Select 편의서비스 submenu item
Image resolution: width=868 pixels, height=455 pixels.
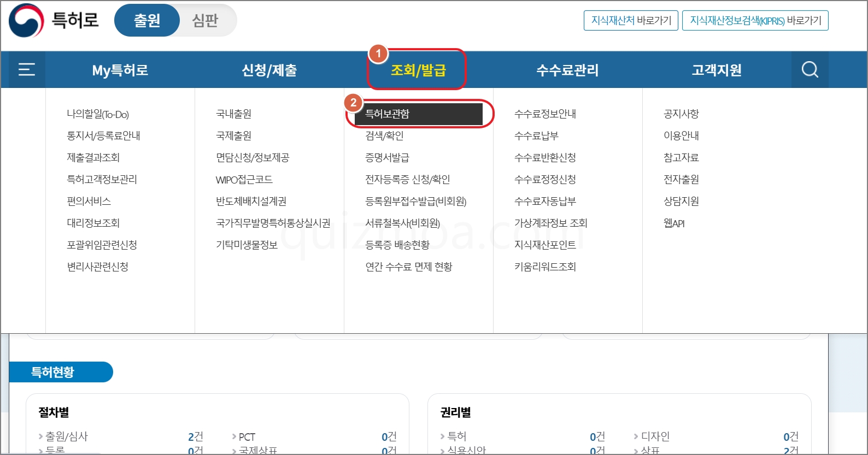click(x=89, y=202)
